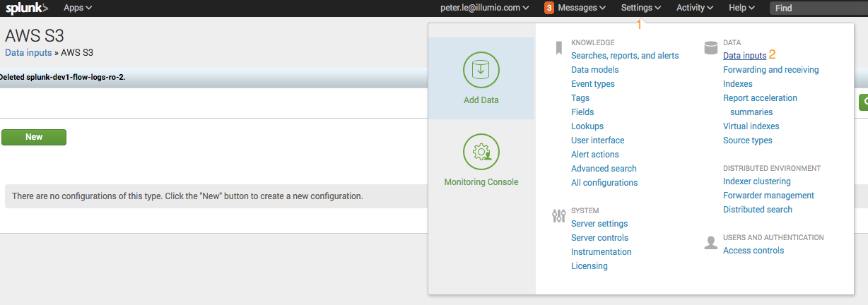Open the Apps dropdown menu

coord(78,8)
